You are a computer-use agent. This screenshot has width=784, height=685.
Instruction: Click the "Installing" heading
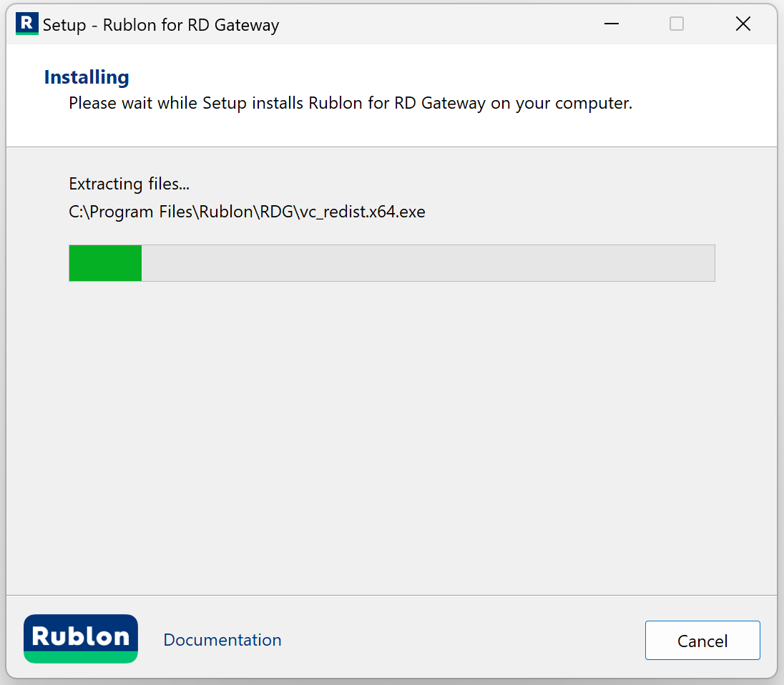coord(87,77)
